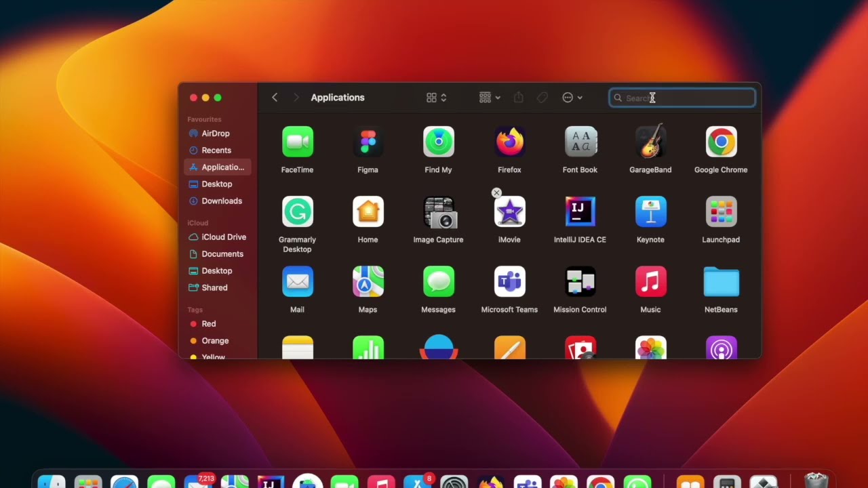Screen dimensions: 868x488
Task: Open the NetBeans folder
Action: tap(721, 281)
